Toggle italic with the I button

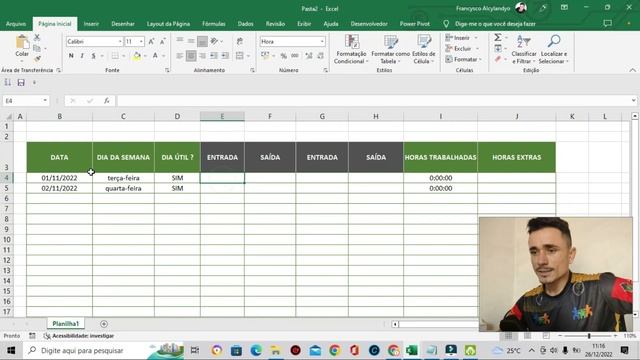pos(82,56)
